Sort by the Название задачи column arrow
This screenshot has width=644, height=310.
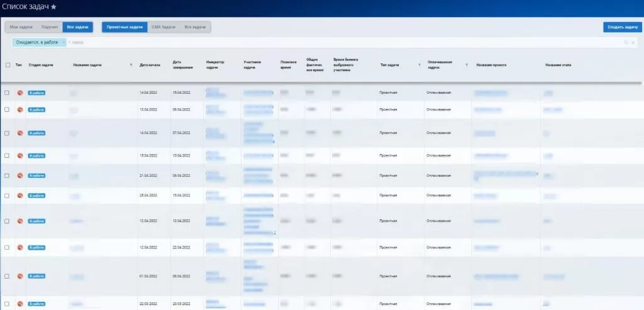[131, 65]
